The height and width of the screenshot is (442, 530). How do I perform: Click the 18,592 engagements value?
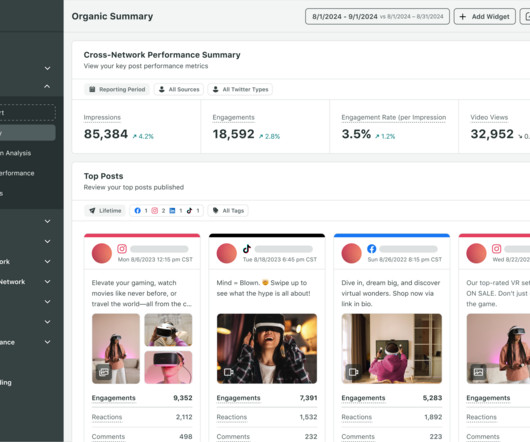[233, 134]
